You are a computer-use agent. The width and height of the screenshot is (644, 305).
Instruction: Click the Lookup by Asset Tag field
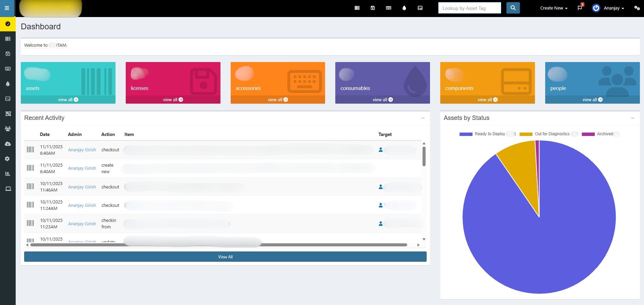pyautogui.click(x=469, y=8)
